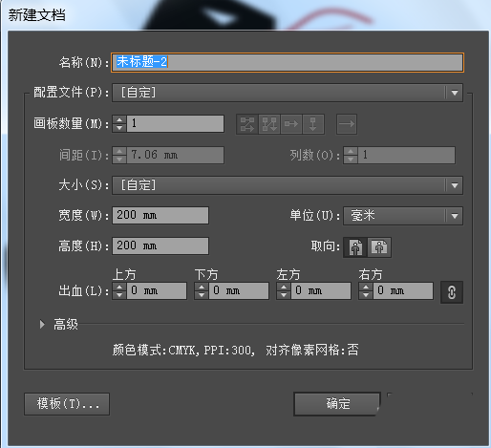
Task: Click the 确定 OK button
Action: (337, 404)
